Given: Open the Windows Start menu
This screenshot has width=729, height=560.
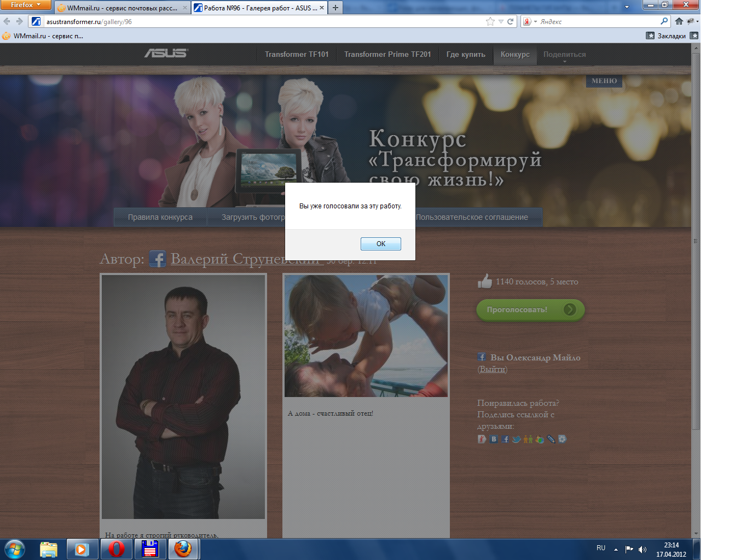Looking at the screenshot, I should pos(15,549).
